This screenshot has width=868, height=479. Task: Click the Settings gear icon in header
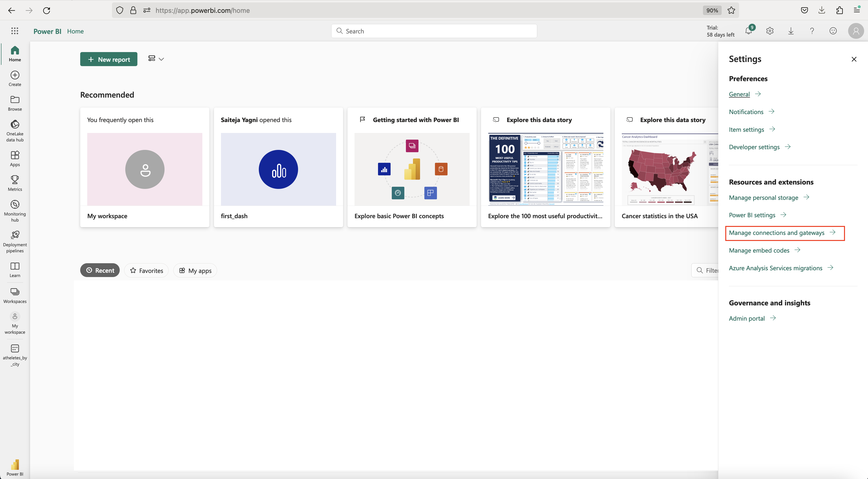click(x=770, y=31)
